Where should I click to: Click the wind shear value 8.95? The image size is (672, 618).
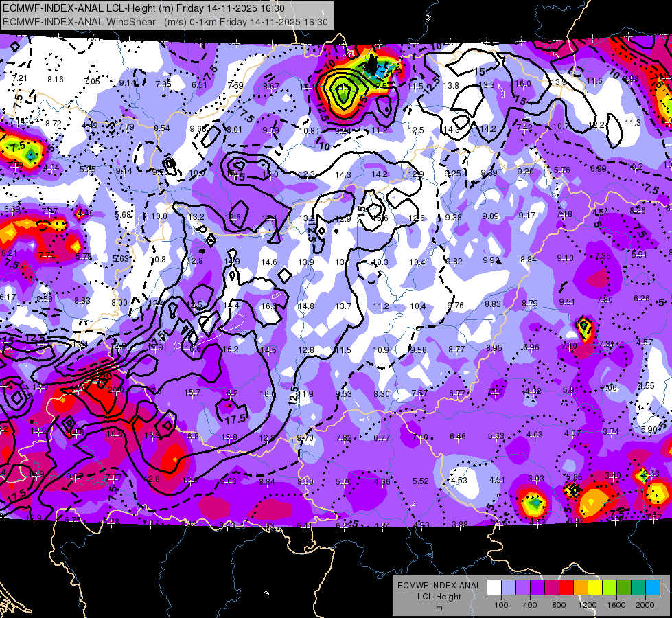[494, 348]
